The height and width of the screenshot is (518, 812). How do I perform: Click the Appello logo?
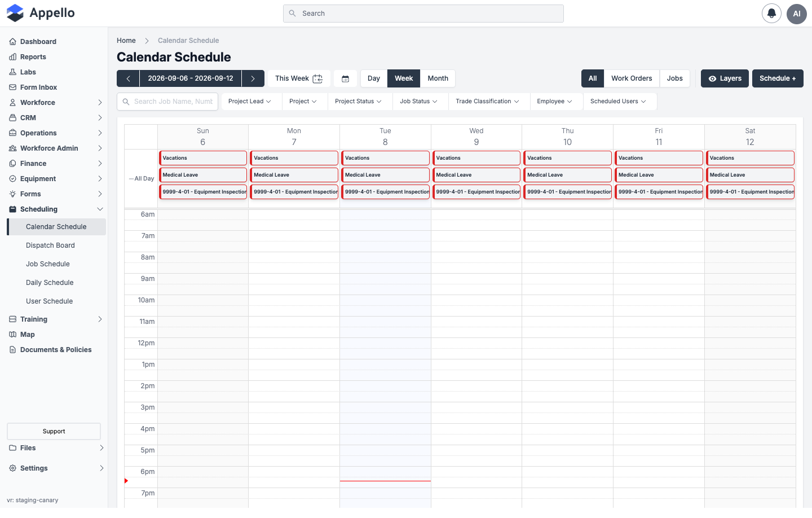(41, 13)
